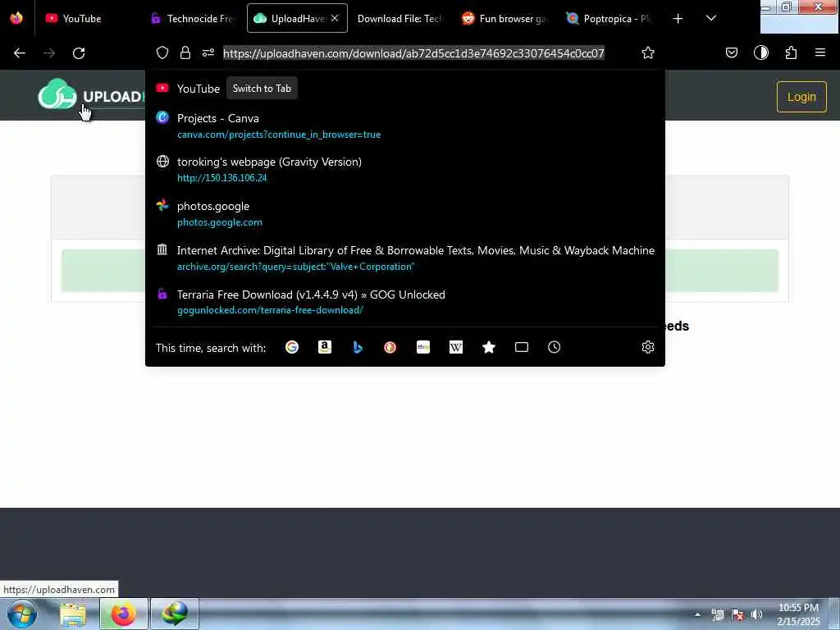Select the YouTube suggestion row
The width and height of the screenshot is (840, 630).
point(405,89)
